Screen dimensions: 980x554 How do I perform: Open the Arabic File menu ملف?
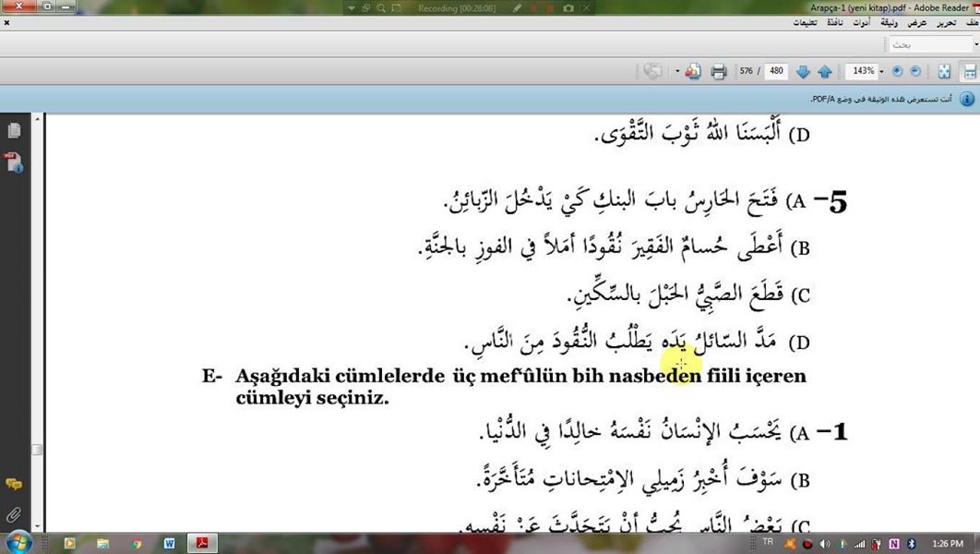click(x=972, y=23)
